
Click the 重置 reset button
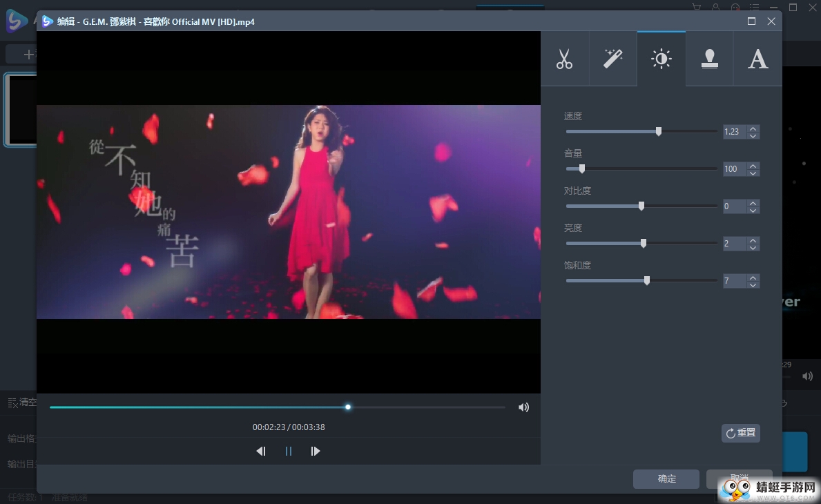740,433
